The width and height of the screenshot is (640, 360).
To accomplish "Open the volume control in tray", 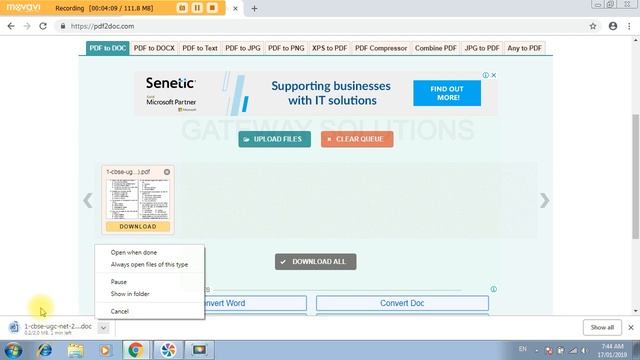I will point(585,351).
